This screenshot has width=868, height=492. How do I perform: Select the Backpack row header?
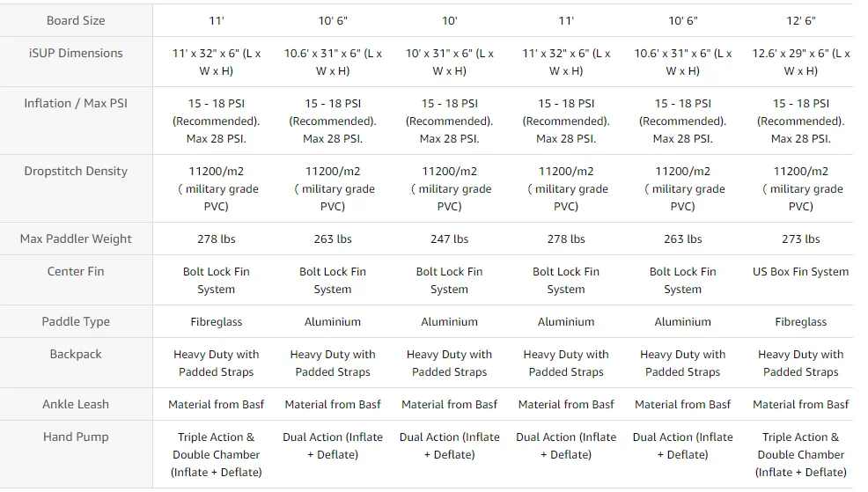[x=76, y=354]
